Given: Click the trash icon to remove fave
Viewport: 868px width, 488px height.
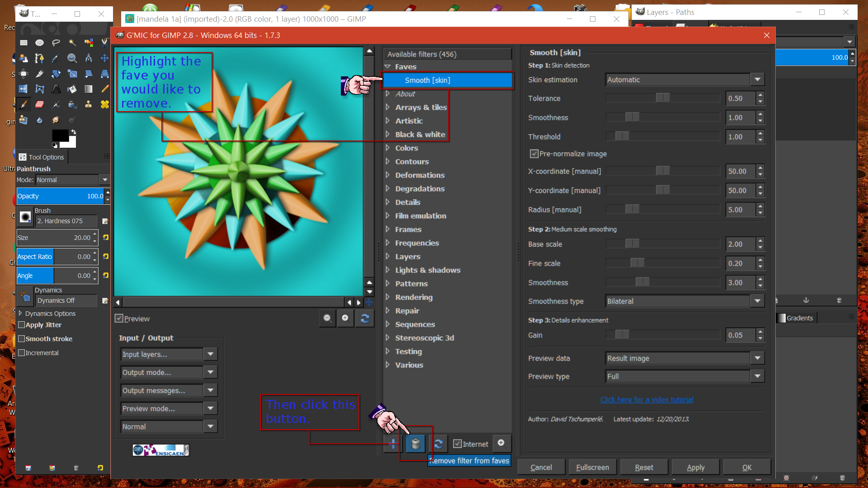Looking at the screenshot, I should pyautogui.click(x=415, y=444).
